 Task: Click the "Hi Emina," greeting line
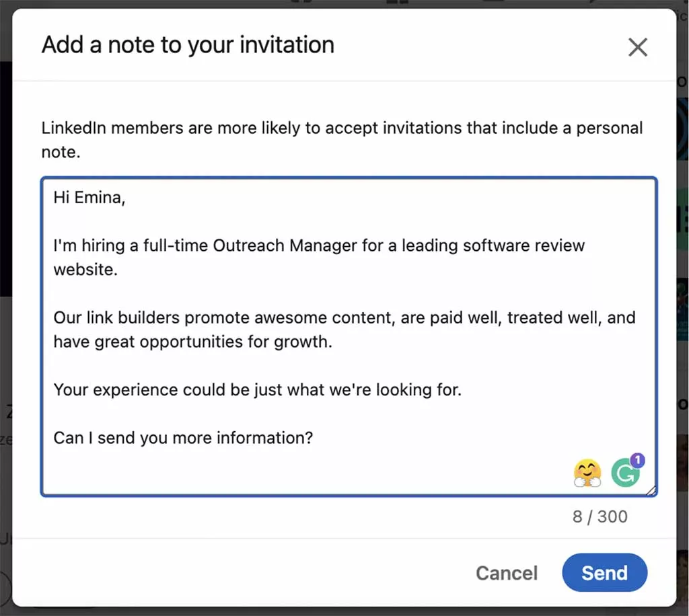click(89, 197)
